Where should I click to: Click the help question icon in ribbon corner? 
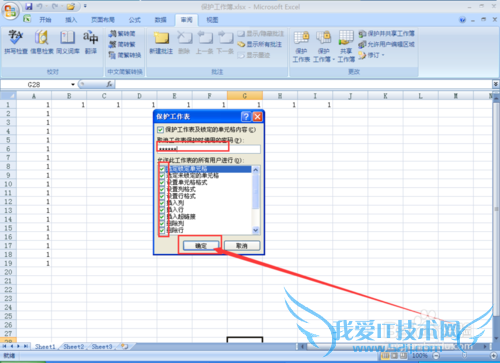pos(462,20)
